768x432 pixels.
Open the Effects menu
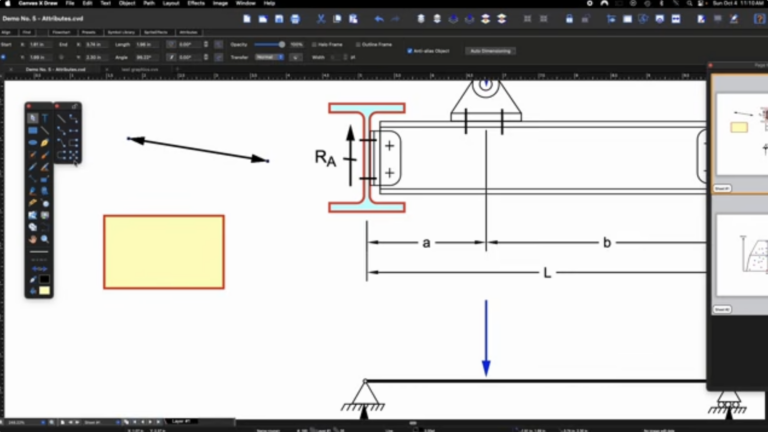pos(196,3)
